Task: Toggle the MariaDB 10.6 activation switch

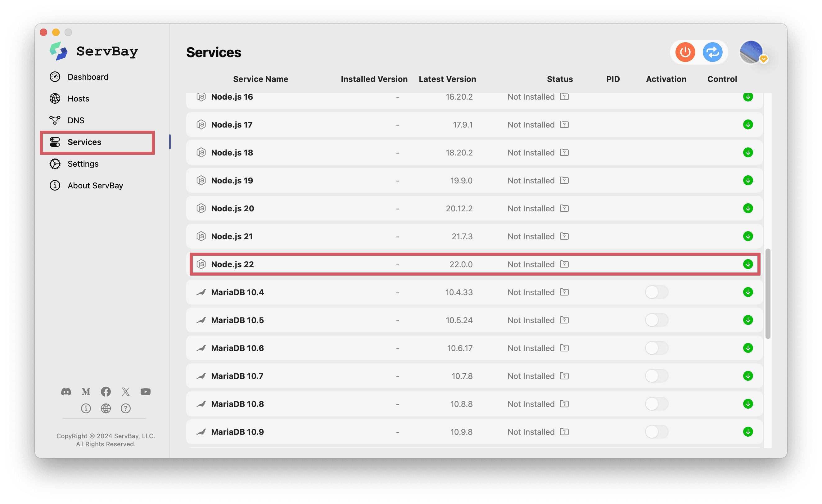Action: (656, 348)
